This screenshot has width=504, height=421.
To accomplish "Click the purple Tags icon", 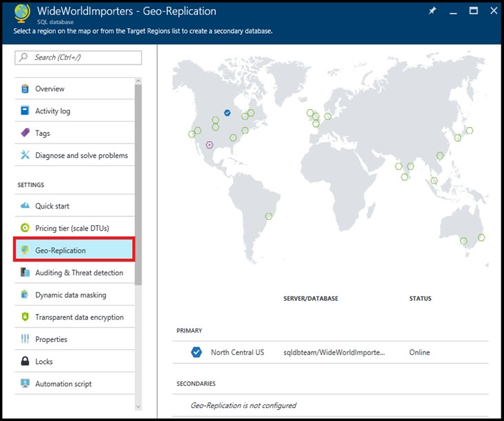I will pyautogui.click(x=25, y=133).
